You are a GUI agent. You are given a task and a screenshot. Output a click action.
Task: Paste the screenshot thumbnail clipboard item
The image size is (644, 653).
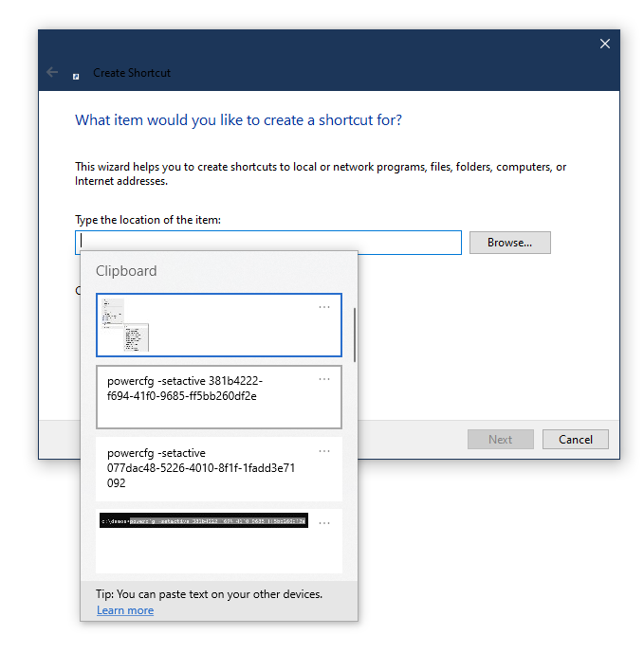(218, 325)
